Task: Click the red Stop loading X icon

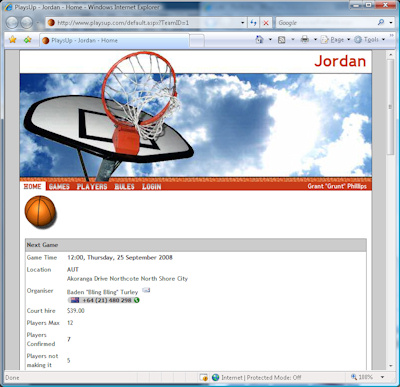Action: tap(266, 23)
